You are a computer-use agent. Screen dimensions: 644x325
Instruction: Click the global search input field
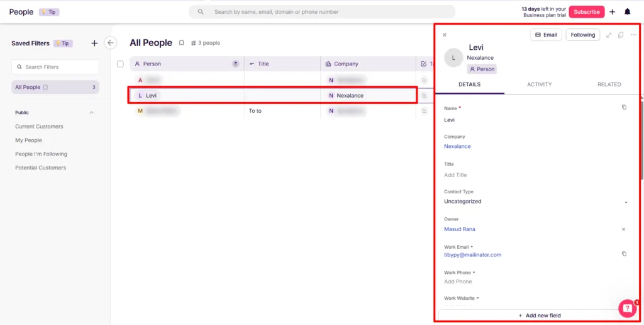coord(322,12)
